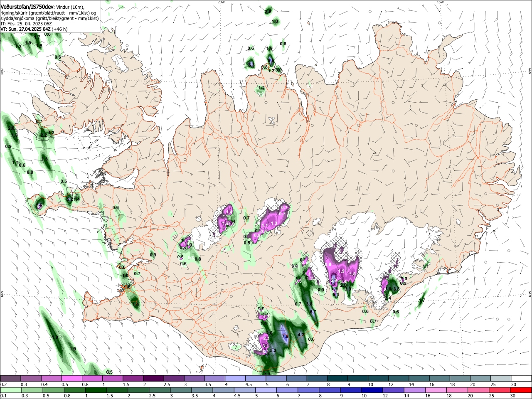This screenshot has width=532, height=399.
Task: Pick the navy blue rain swatch at 10
Action: pyautogui.click(x=372, y=390)
